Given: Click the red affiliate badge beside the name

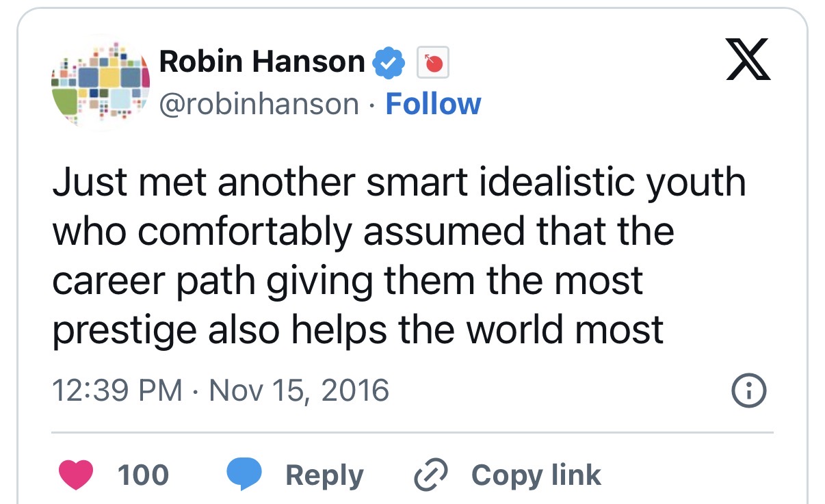Looking at the screenshot, I should (x=433, y=63).
